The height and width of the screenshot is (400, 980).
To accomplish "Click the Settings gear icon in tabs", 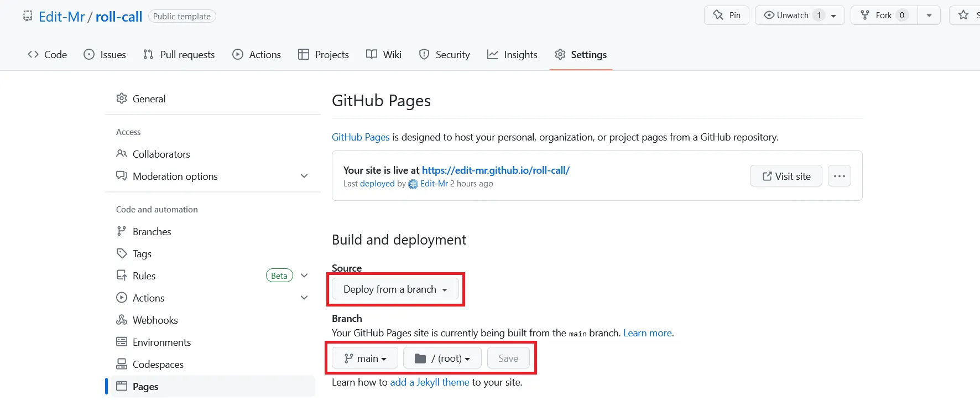I will pyautogui.click(x=560, y=54).
